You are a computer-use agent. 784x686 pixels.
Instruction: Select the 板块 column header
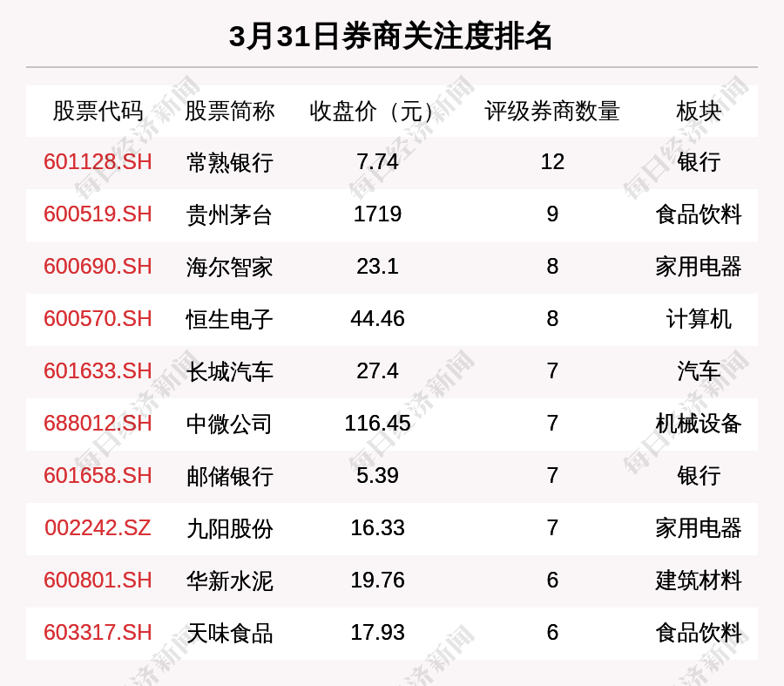699,111
